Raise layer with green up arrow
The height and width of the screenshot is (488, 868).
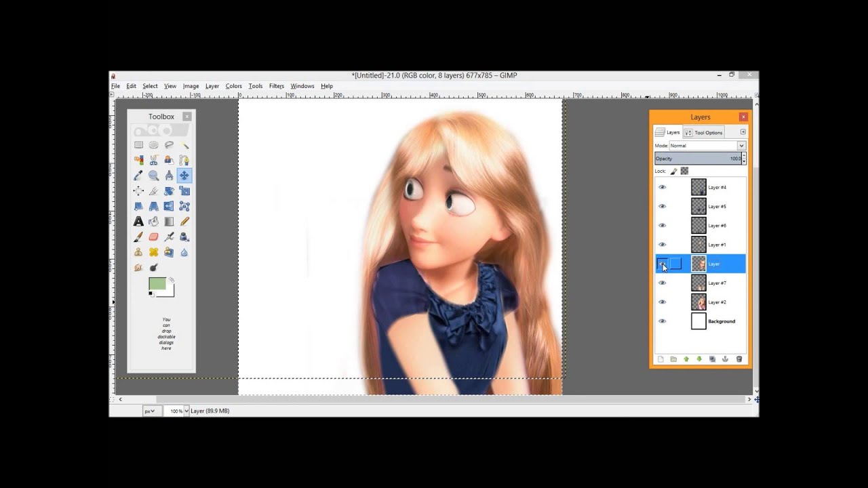pos(686,359)
